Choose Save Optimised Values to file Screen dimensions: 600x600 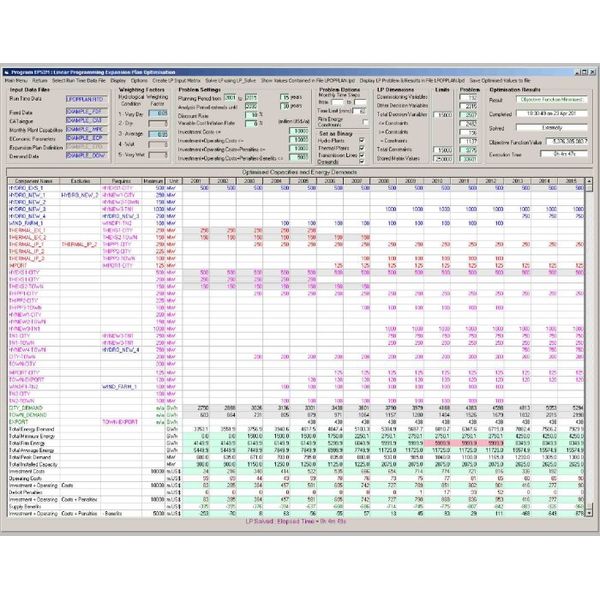pos(500,81)
